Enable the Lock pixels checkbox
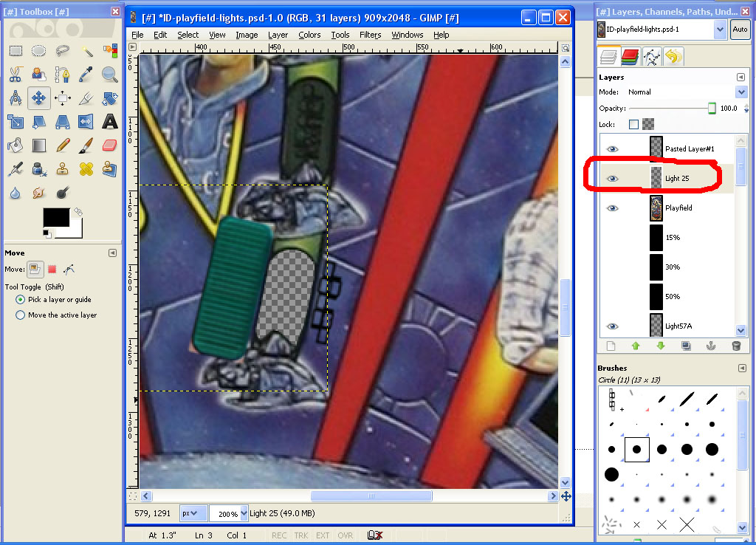The height and width of the screenshot is (545, 756). pos(633,125)
